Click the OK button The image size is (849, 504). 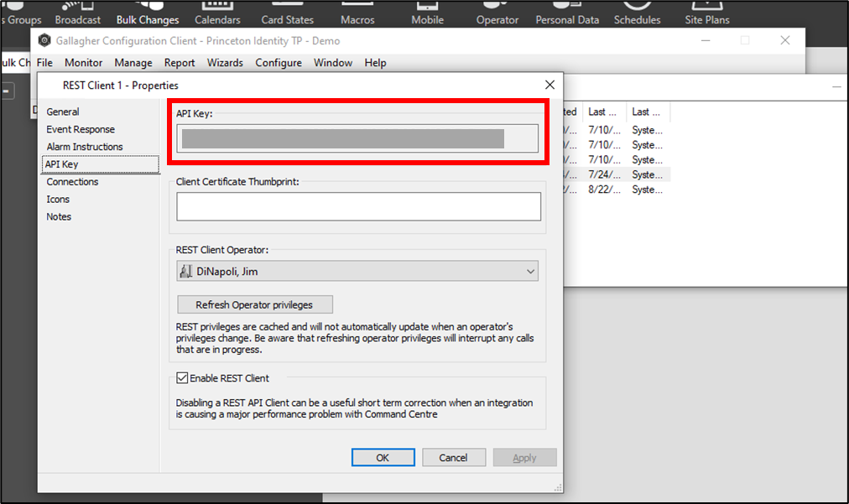383,457
